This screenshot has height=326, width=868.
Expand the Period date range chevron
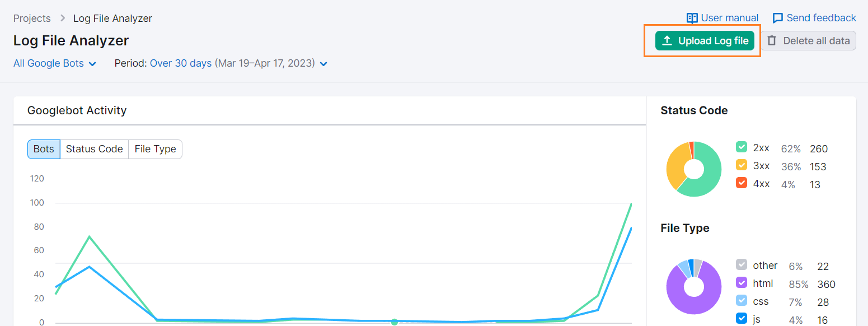pyautogui.click(x=323, y=64)
